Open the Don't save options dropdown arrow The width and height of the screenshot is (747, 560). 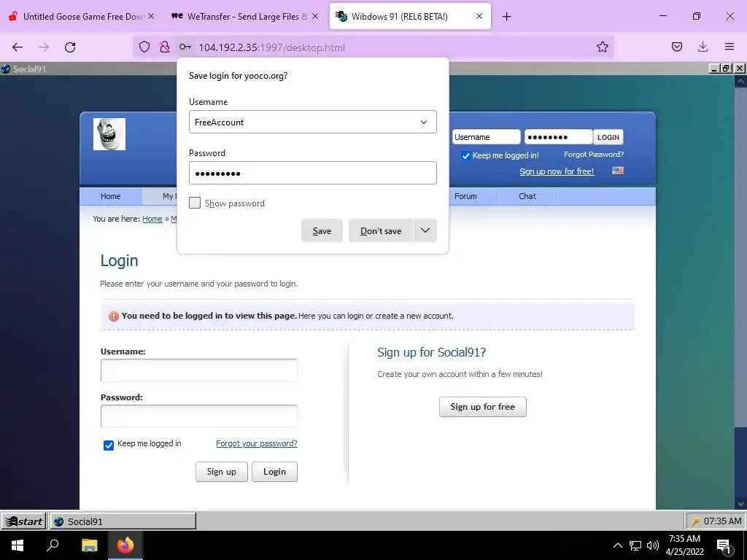(425, 230)
